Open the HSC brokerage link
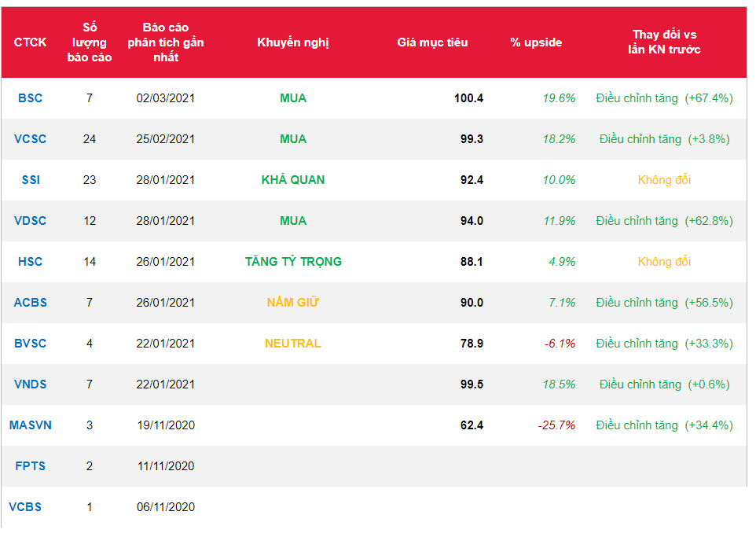This screenshot has height=537, width=756. coord(30,262)
